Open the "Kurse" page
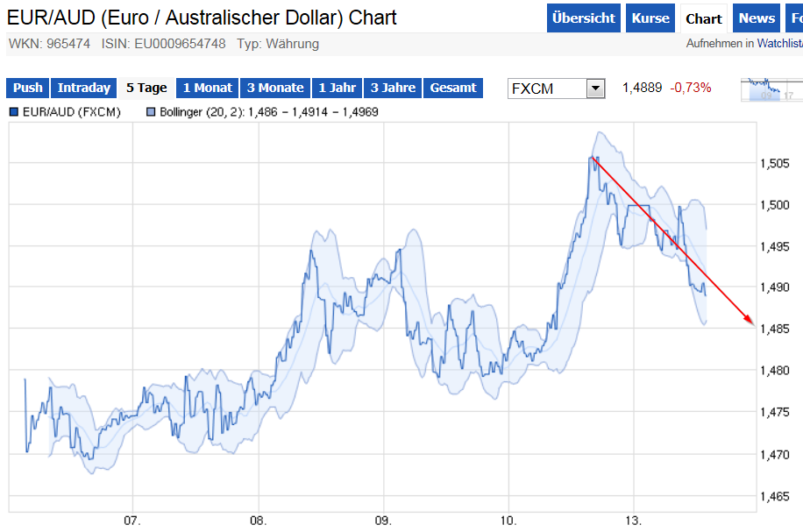803x532 pixels. [650, 18]
